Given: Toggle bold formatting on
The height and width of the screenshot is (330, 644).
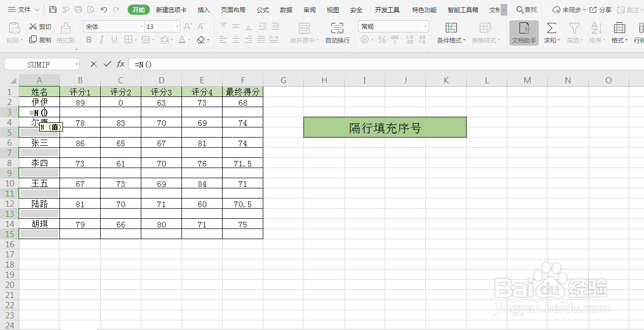Looking at the screenshot, I should coord(88,40).
